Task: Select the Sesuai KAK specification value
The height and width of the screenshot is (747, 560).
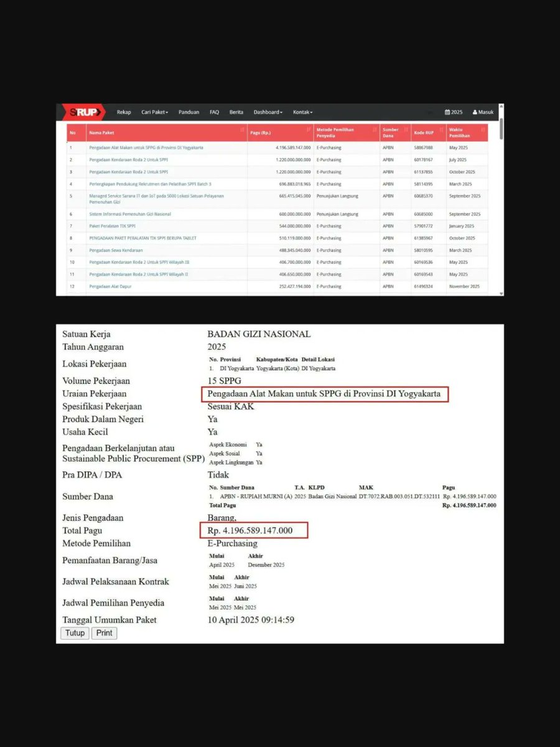Action: 231,406
